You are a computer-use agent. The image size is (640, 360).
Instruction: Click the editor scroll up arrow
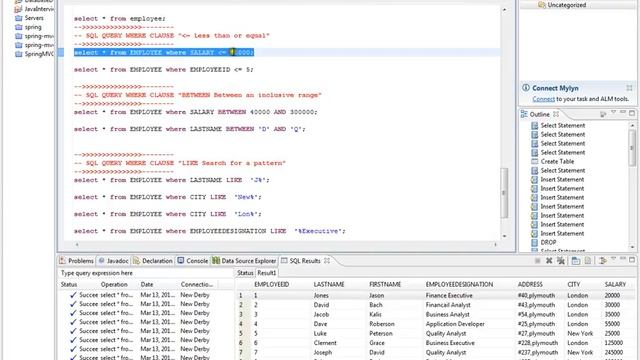point(504,9)
